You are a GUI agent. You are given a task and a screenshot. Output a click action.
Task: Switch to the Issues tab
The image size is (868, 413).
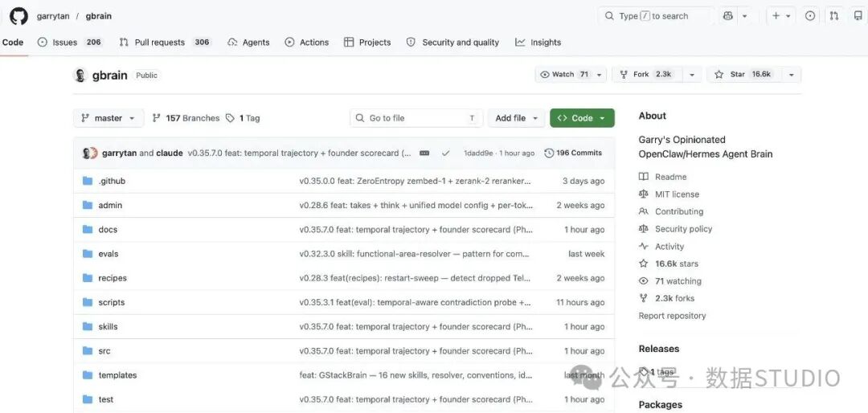(70, 42)
